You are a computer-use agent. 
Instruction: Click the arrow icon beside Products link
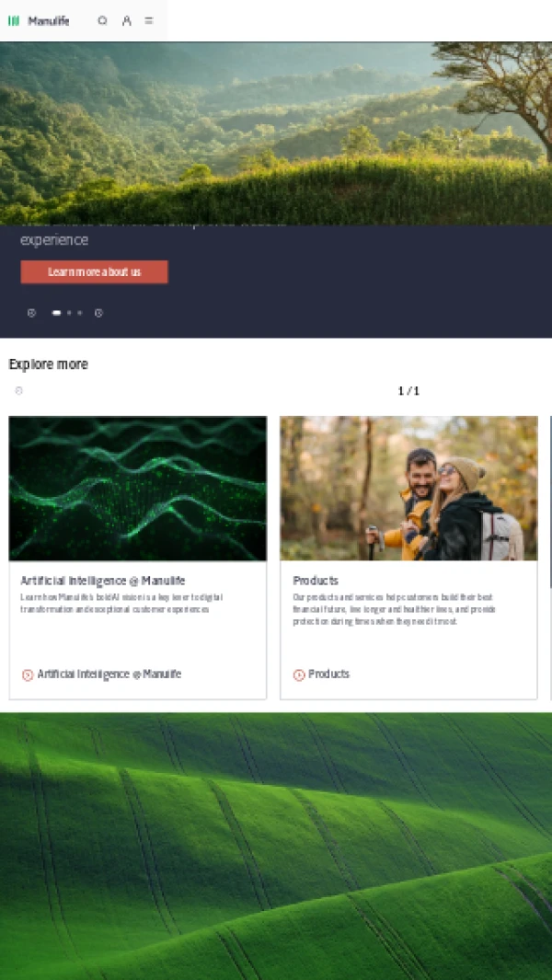299,675
